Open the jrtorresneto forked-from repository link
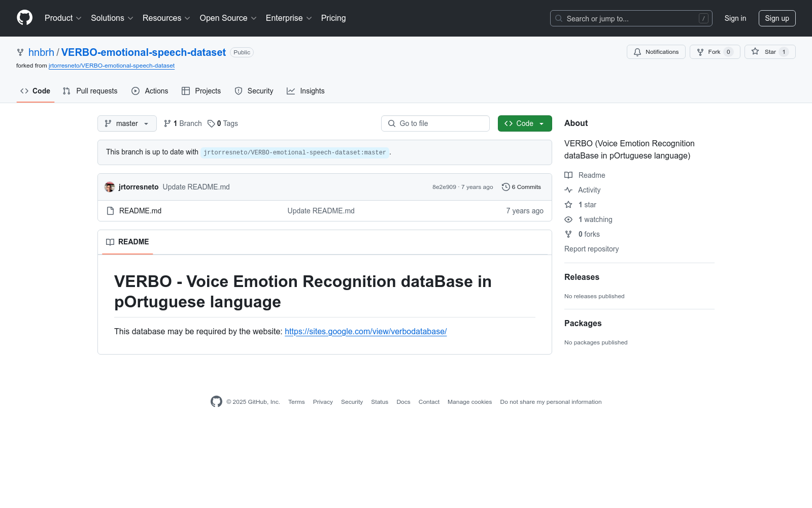Viewport: 812px width, 508px height. coord(112,66)
